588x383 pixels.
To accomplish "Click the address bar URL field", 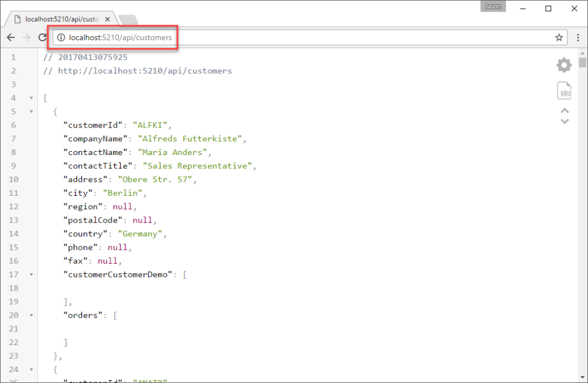I will point(287,38).
